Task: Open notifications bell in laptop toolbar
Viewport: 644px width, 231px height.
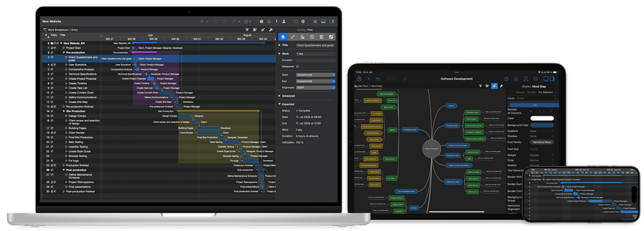Action: (269, 21)
